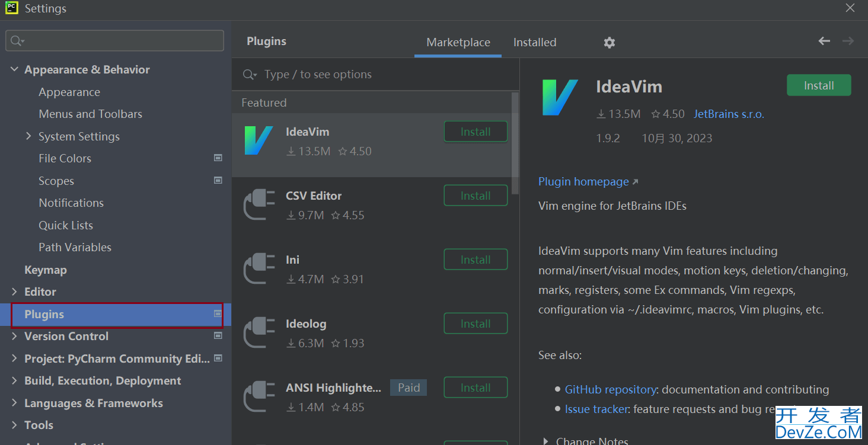
Task: Open the GitHub repository link
Action: (x=610, y=389)
